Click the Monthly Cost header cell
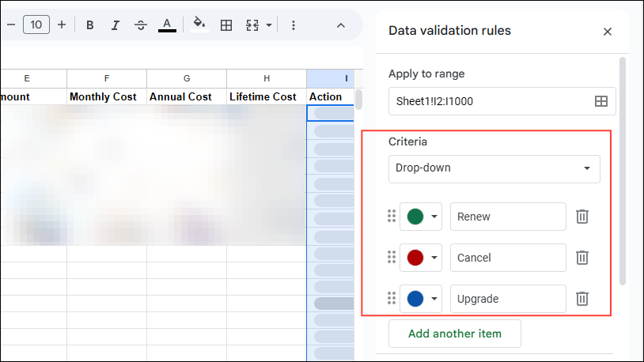 click(107, 97)
